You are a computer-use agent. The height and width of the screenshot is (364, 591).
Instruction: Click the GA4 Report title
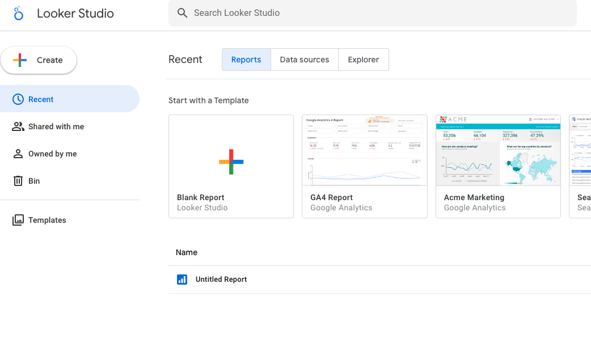pos(331,197)
